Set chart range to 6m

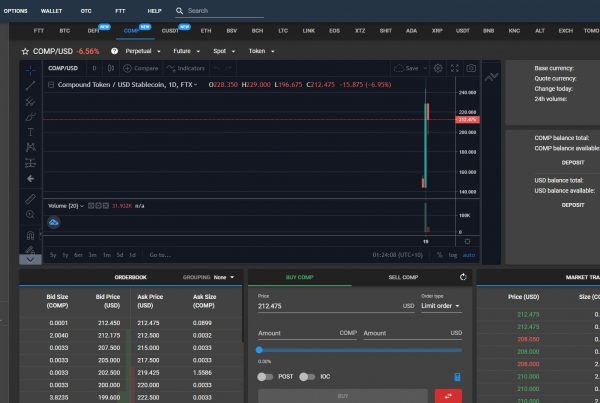click(78, 255)
